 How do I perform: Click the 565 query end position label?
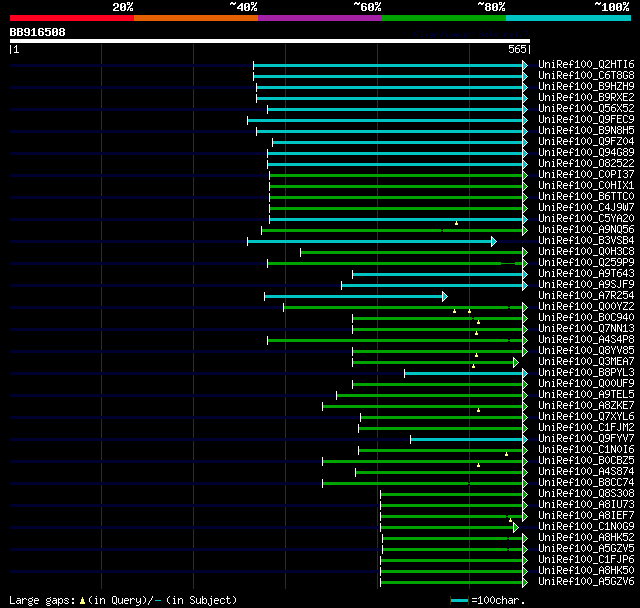click(517, 49)
